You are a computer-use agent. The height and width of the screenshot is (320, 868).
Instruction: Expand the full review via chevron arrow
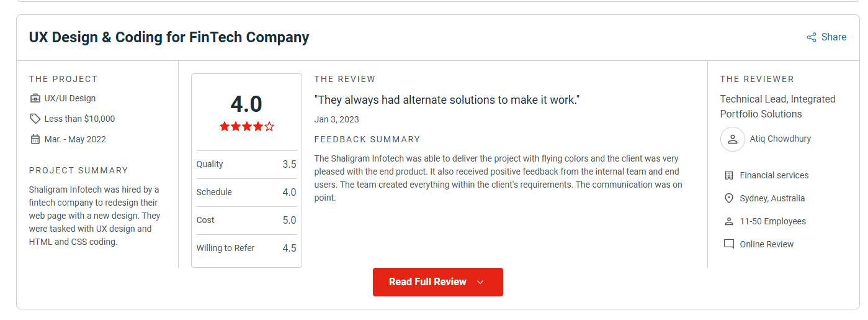click(x=480, y=282)
